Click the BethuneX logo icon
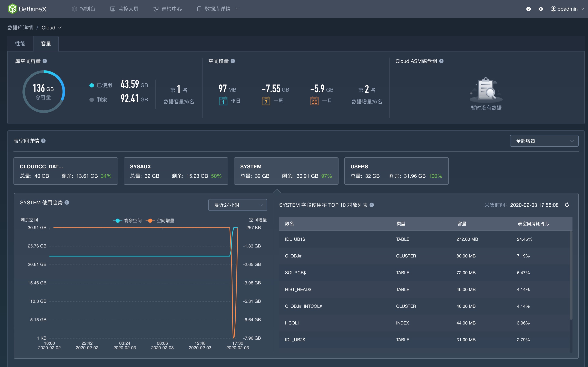Screen dimensions: 588x367 pyautogui.click(x=12, y=9)
